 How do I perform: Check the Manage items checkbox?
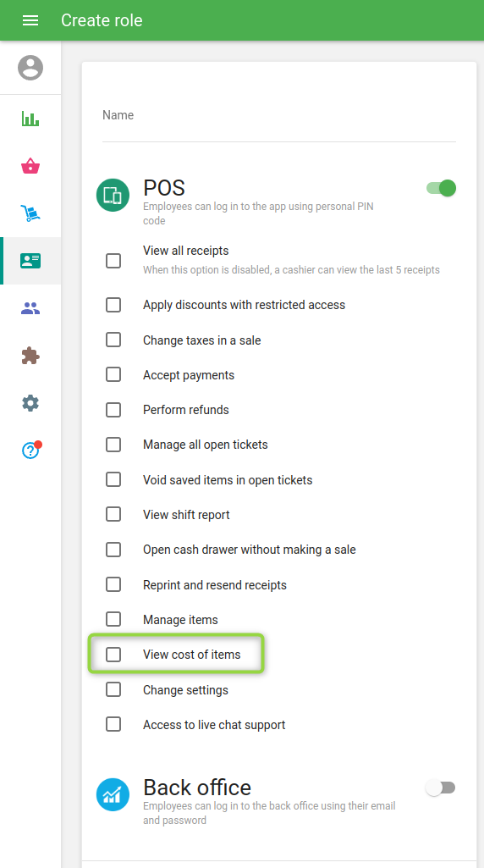113,619
